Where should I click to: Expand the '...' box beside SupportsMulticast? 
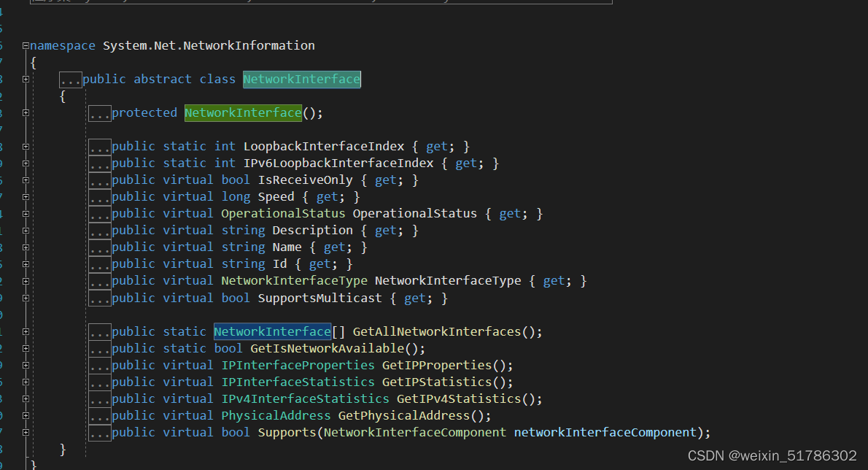(x=100, y=297)
